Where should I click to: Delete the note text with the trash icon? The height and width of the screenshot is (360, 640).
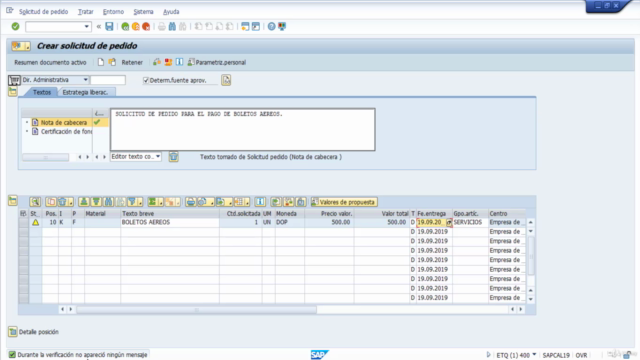pyautogui.click(x=173, y=157)
